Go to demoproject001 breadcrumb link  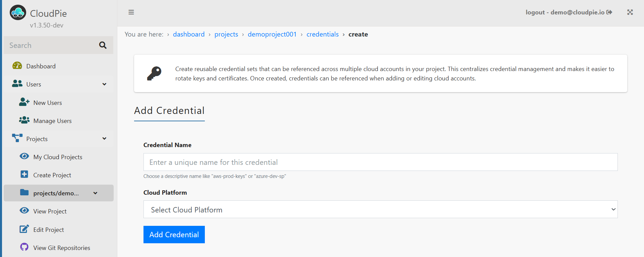click(272, 34)
